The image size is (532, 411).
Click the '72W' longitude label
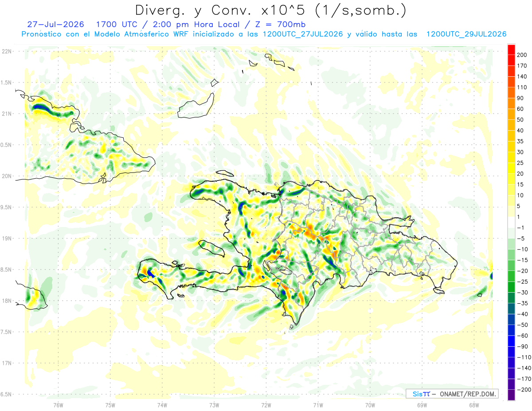266,405
